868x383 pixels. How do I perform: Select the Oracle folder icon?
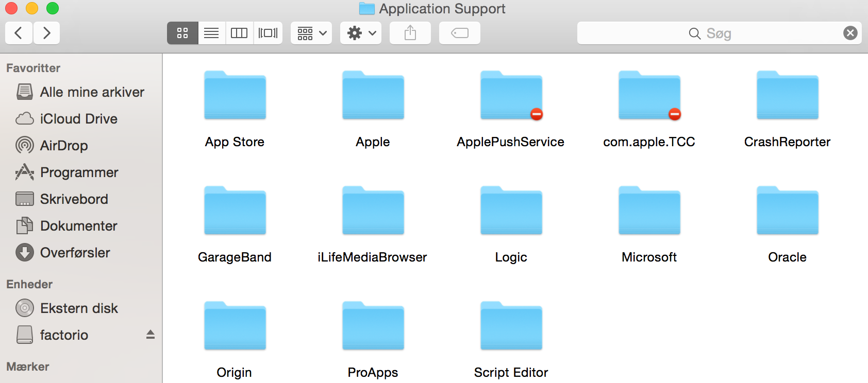[788, 211]
